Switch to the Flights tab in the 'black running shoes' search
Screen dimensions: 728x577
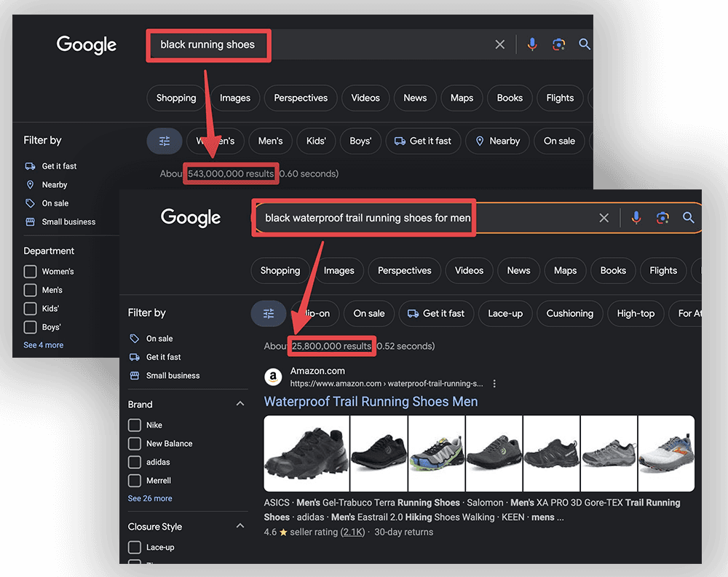point(560,98)
